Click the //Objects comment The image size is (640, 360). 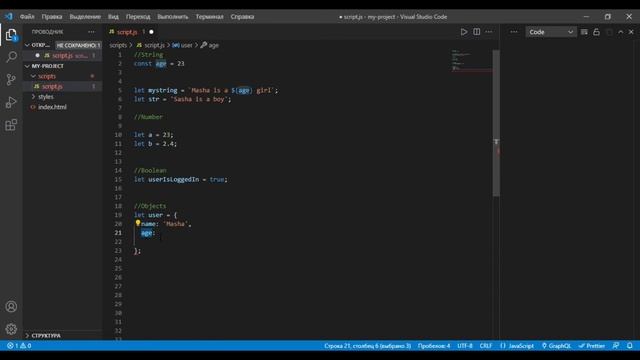point(150,206)
